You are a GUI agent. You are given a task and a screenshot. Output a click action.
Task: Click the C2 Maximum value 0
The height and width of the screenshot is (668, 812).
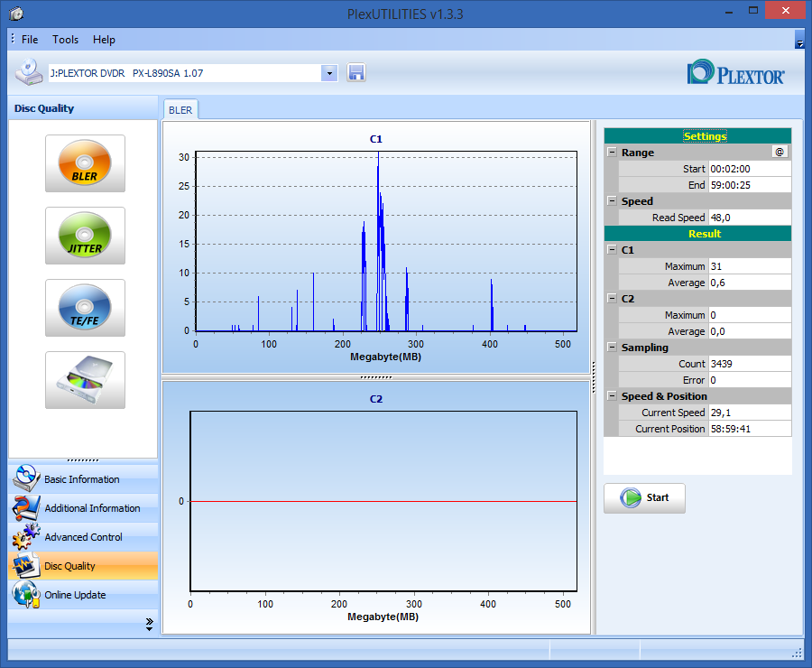(x=750, y=315)
